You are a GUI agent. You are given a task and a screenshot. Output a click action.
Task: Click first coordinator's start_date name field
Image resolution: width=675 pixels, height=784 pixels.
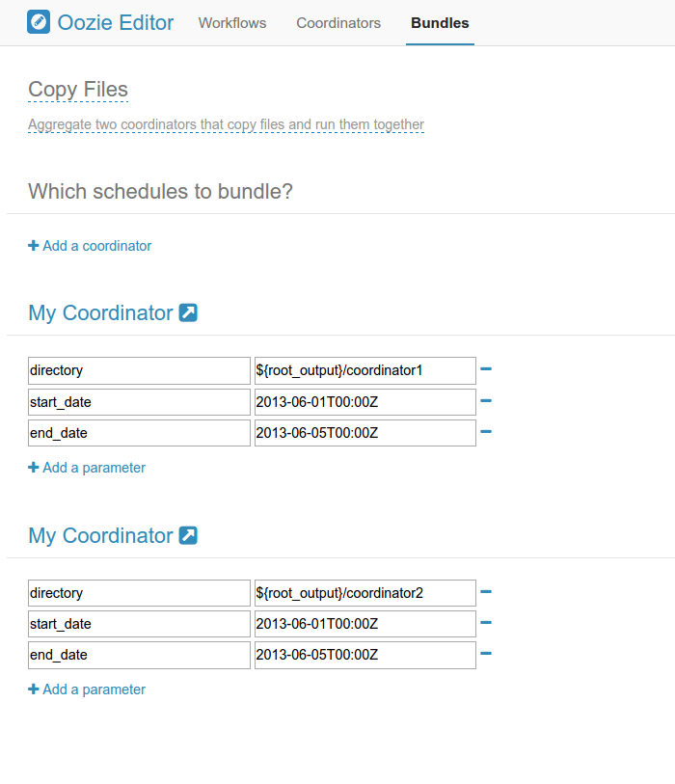pyautogui.click(x=139, y=402)
